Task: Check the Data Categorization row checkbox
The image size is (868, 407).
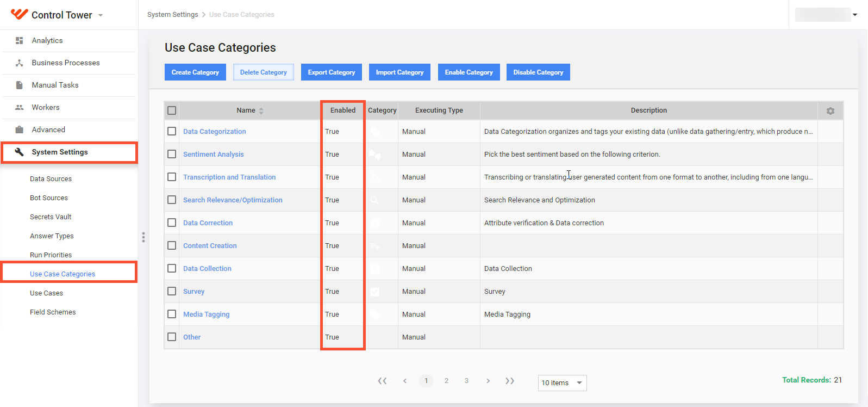Action: coord(172,131)
